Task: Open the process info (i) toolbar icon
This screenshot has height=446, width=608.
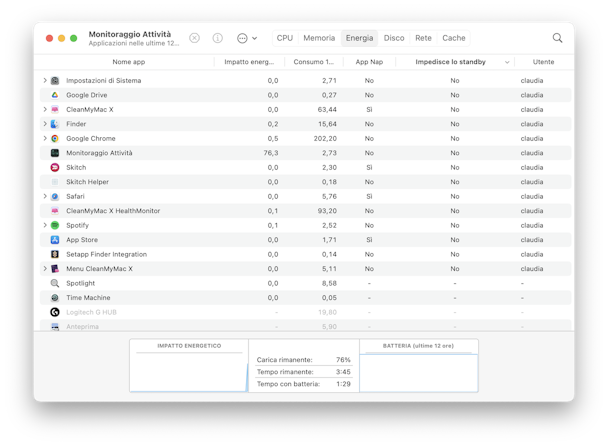Action: click(218, 38)
